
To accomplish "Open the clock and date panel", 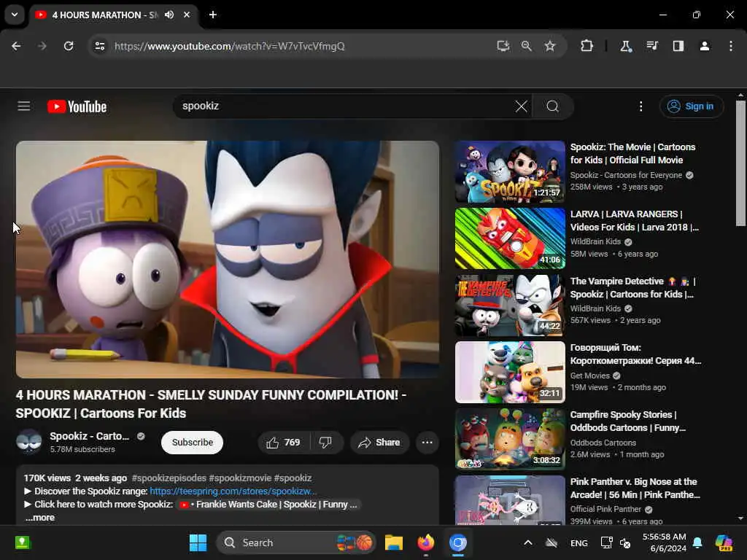I will tap(664, 542).
